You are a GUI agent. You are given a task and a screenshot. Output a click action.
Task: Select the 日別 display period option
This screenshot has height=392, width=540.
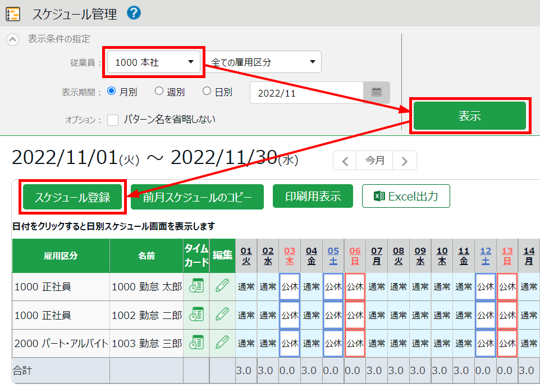(x=207, y=91)
